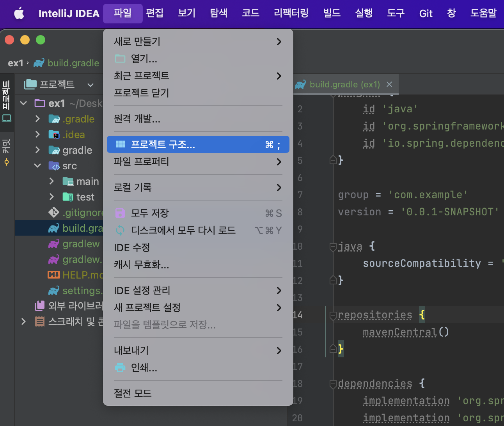Open the 도움말 menu
The width and height of the screenshot is (504, 426).
(483, 13)
